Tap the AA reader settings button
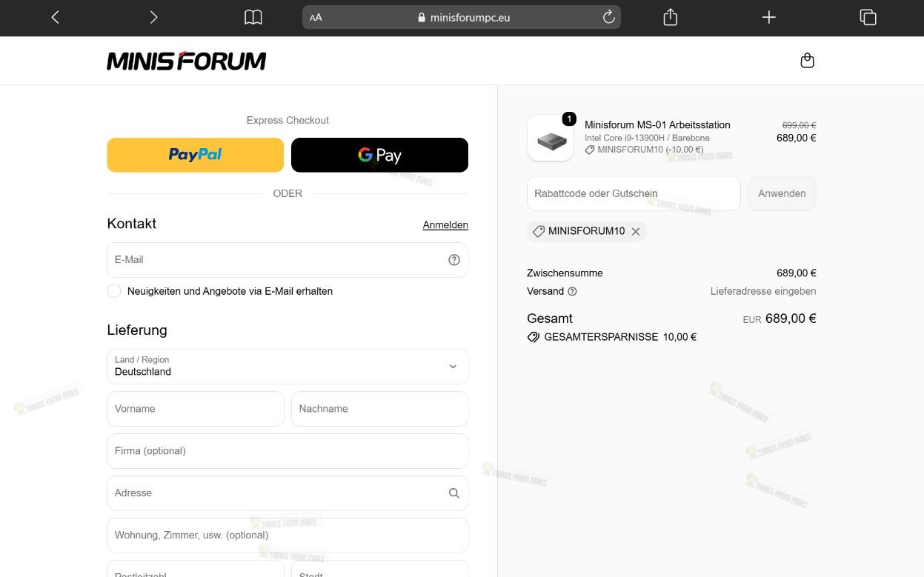Screen dimensions: 924x577 tap(316, 18)
